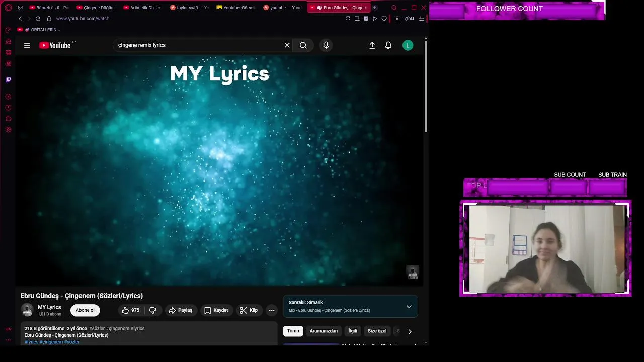Switch to the Aritmetik Diziler tab
Screen dimensions: 644x362
point(142,8)
